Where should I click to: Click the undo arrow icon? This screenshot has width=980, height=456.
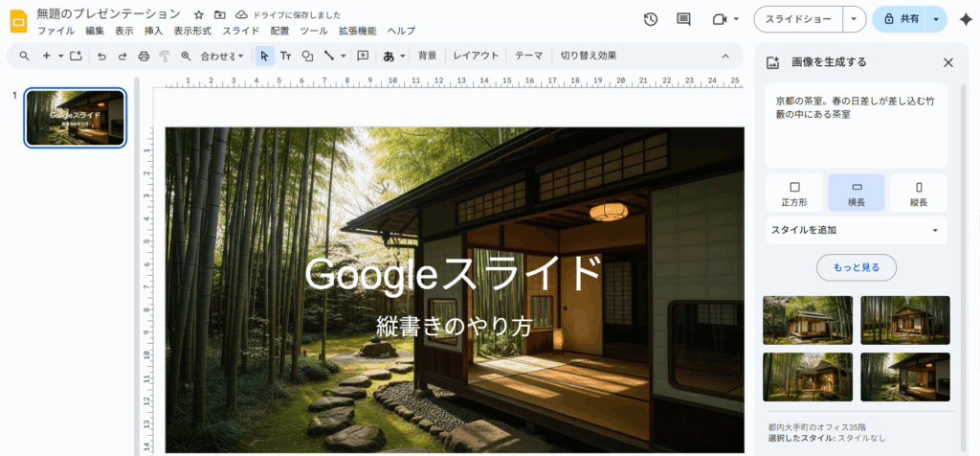tap(101, 56)
